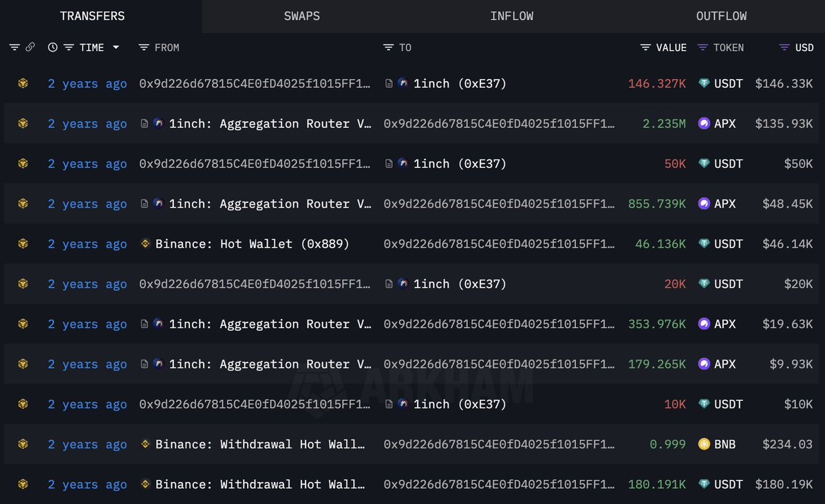The image size is (825, 504).
Task: Select the $46.14K USD cell
Action: 787,244
